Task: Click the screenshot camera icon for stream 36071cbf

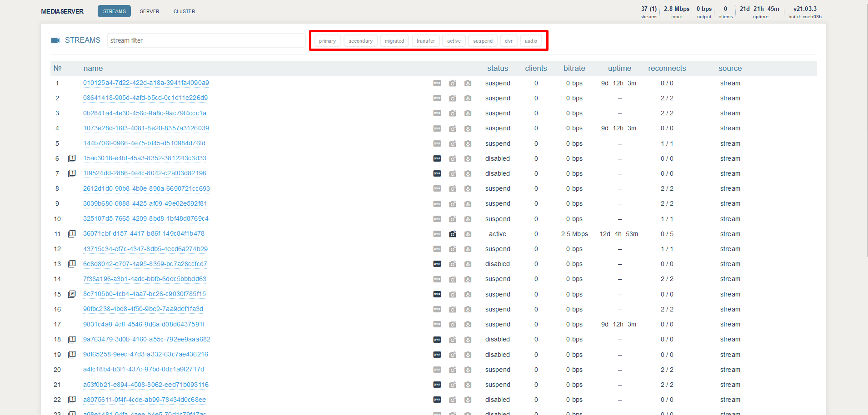Action: 452,234
